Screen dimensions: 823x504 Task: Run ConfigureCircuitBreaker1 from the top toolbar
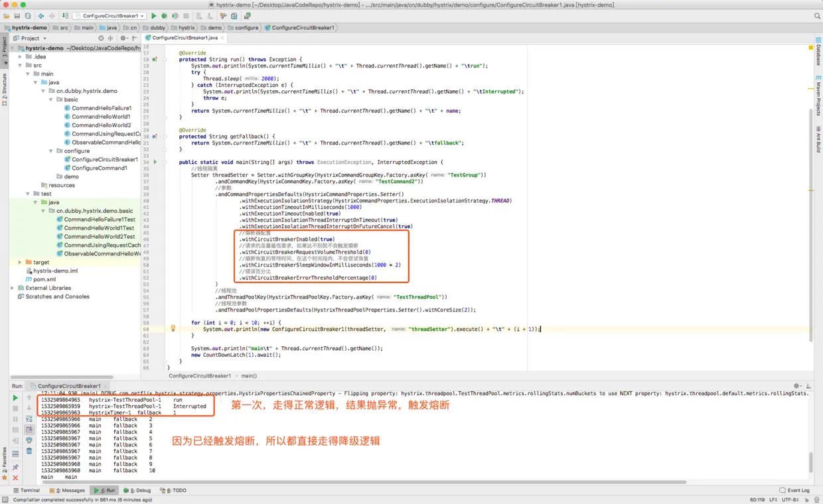(154, 15)
